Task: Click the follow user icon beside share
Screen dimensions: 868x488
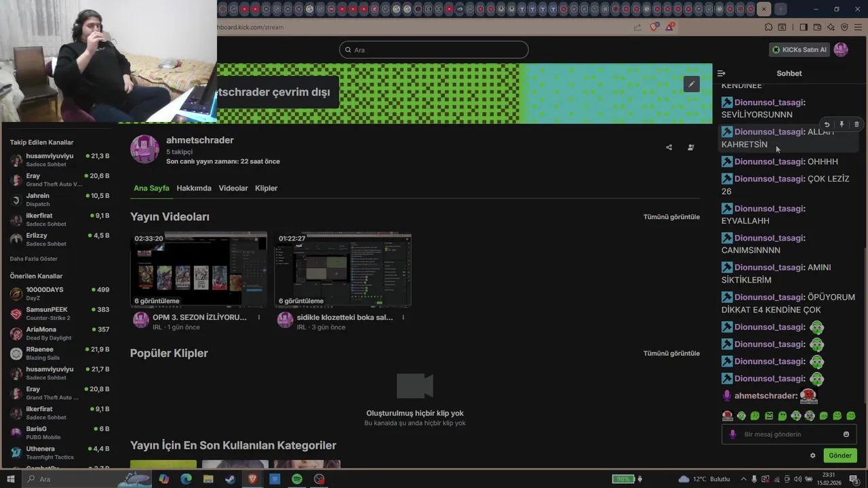Action: click(691, 147)
